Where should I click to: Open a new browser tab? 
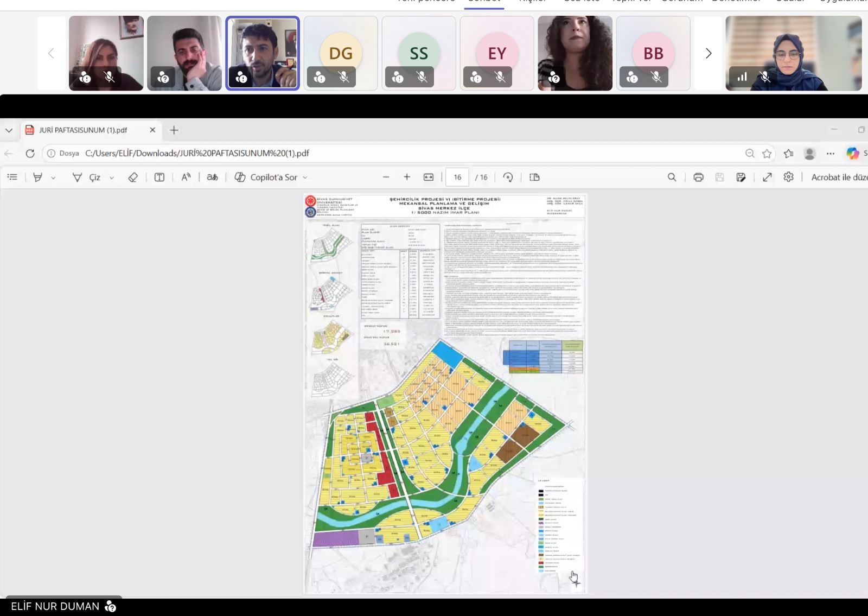click(x=174, y=130)
